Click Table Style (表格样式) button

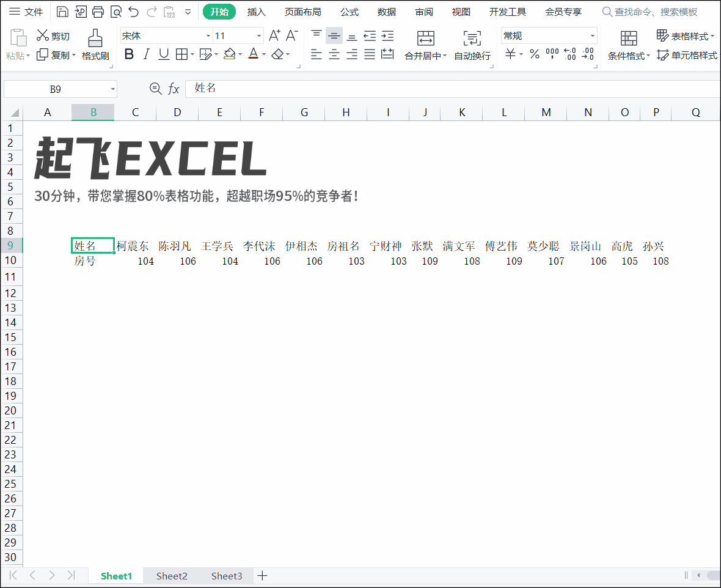coord(685,35)
